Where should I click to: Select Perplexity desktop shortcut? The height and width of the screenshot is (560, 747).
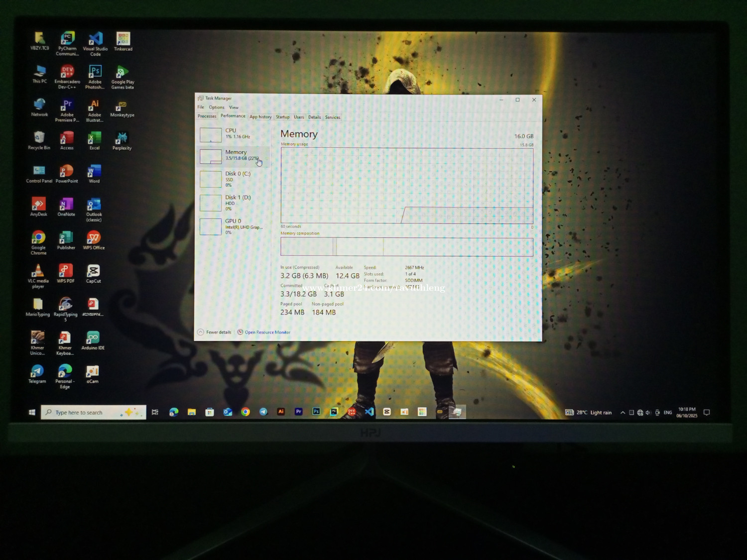pos(122,141)
